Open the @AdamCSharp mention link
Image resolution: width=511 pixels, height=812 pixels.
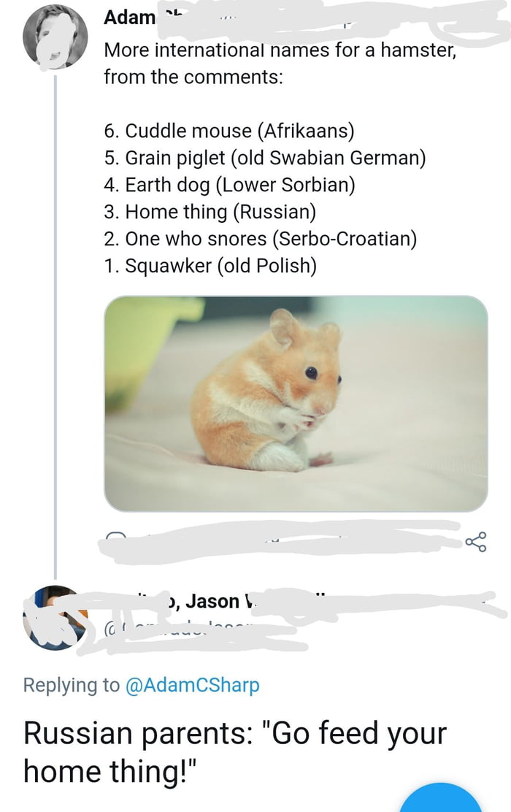(192, 685)
